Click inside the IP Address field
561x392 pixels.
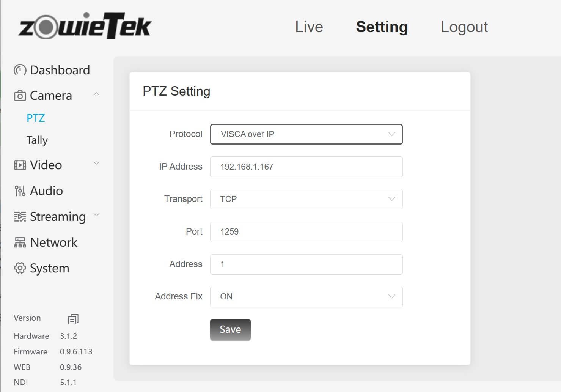pos(306,167)
